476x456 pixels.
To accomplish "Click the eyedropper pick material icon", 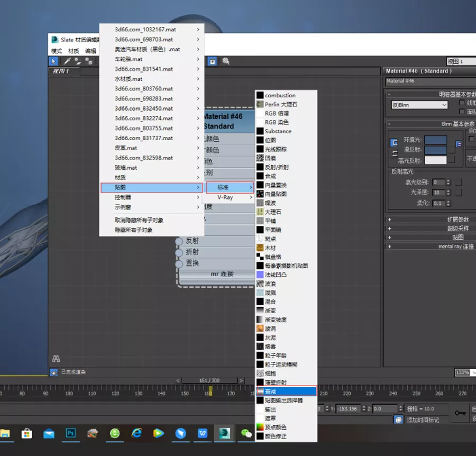I will coord(68,61).
